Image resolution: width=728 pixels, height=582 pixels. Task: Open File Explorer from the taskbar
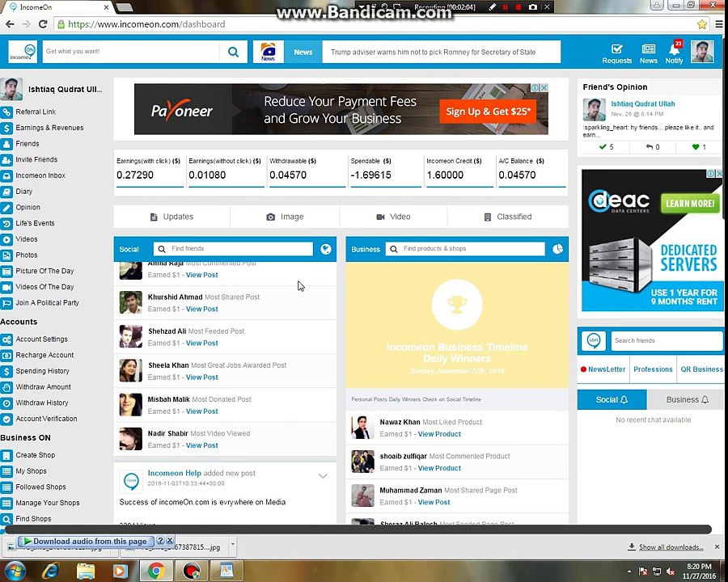[x=86, y=571]
